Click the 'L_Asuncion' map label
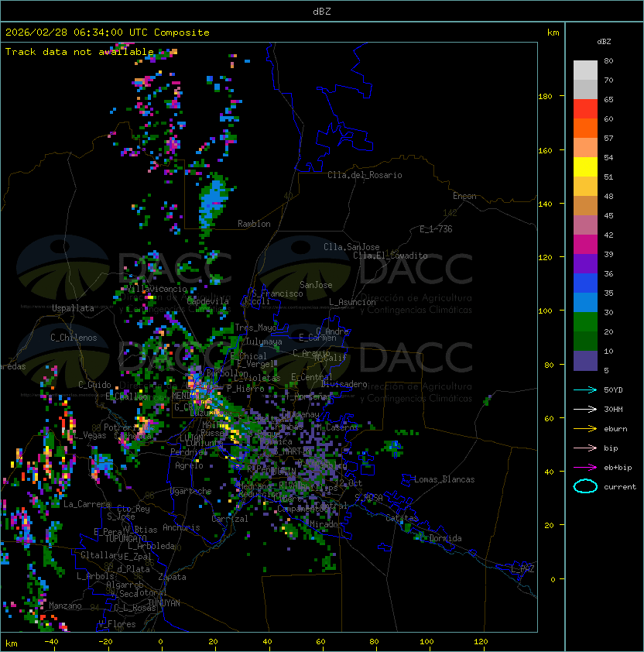This screenshot has height=652, width=644. coord(352,302)
